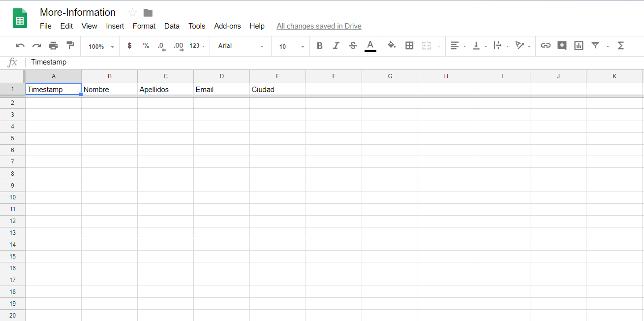This screenshot has height=321, width=644.
Task: Click the Create a filter icon
Action: 595,45
